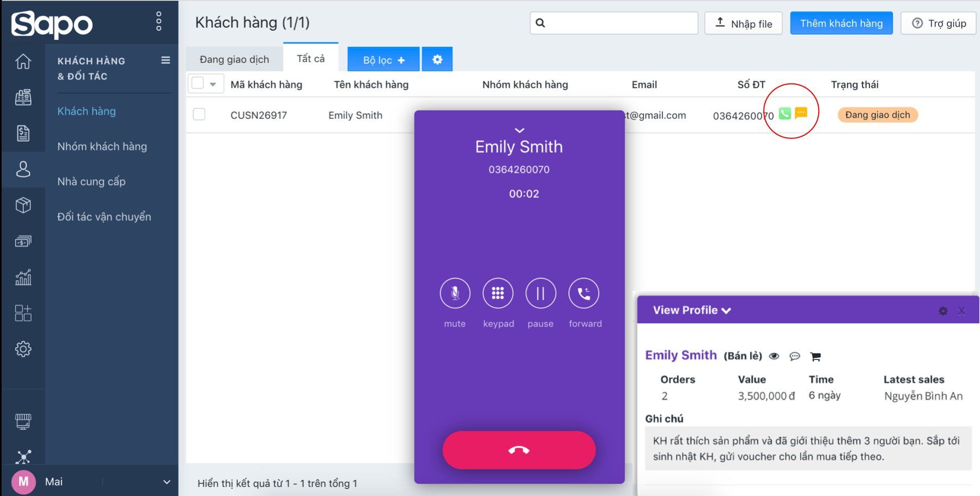Image resolution: width=980 pixels, height=496 pixels.
Task: Tick the select-all checkbox in table header
Action: pyautogui.click(x=198, y=83)
